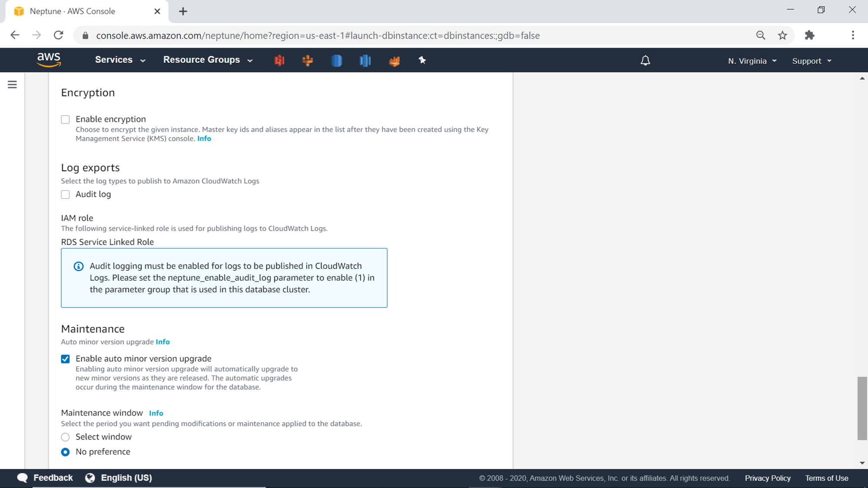
Task: Check the Audit log option
Action: (x=66, y=194)
